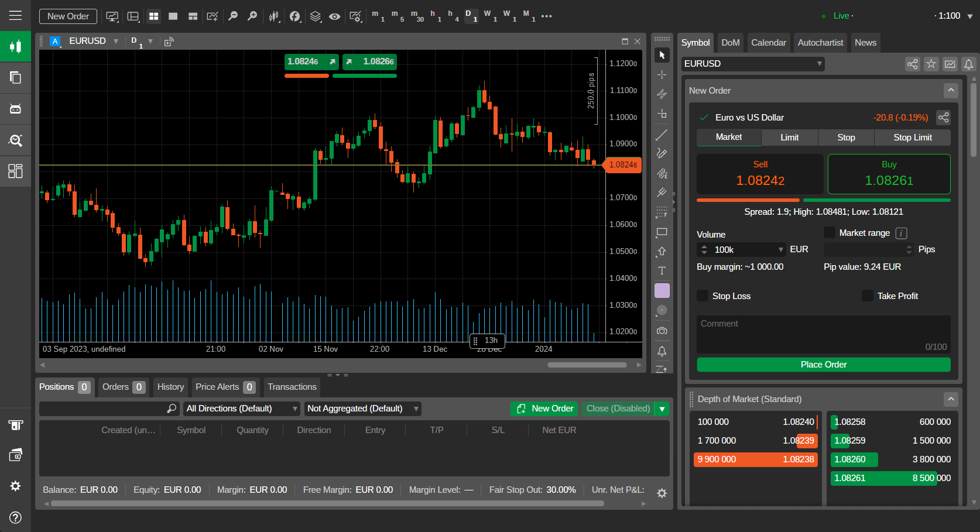Open positions table settings gear
The height and width of the screenshot is (532, 980).
tap(662, 493)
